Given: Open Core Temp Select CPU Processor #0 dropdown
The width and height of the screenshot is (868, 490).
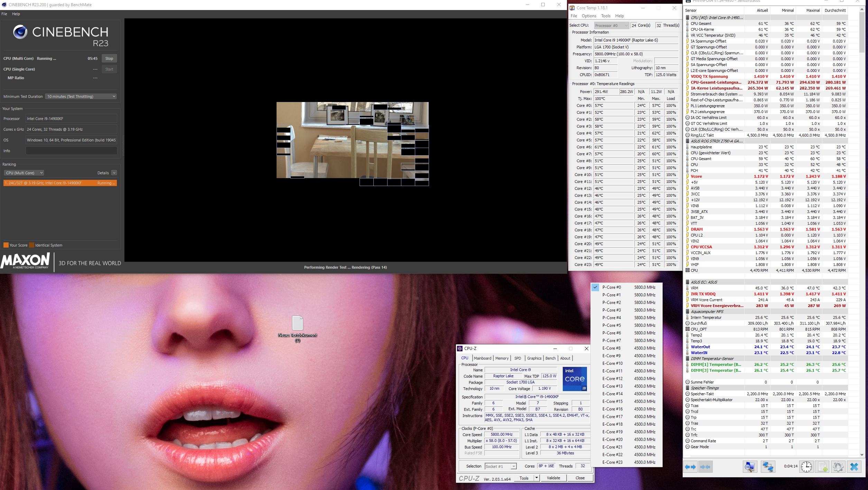Looking at the screenshot, I should (x=611, y=25).
